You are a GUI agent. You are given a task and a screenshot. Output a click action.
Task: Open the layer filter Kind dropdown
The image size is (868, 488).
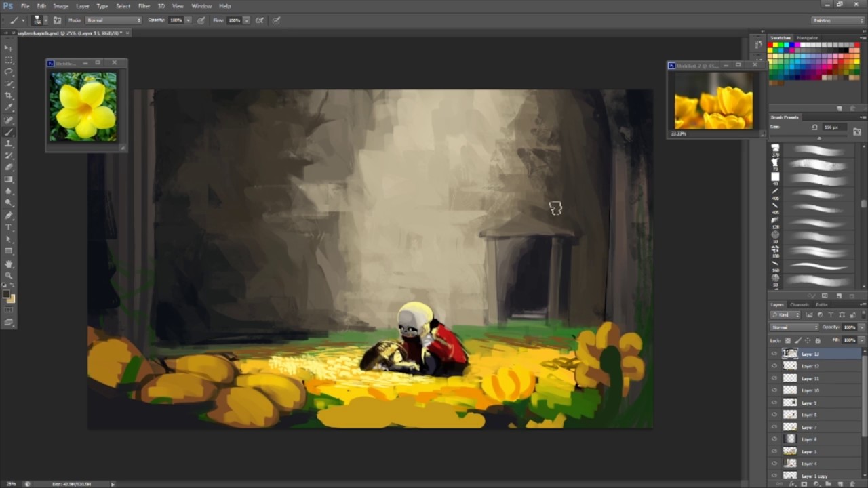click(x=787, y=315)
